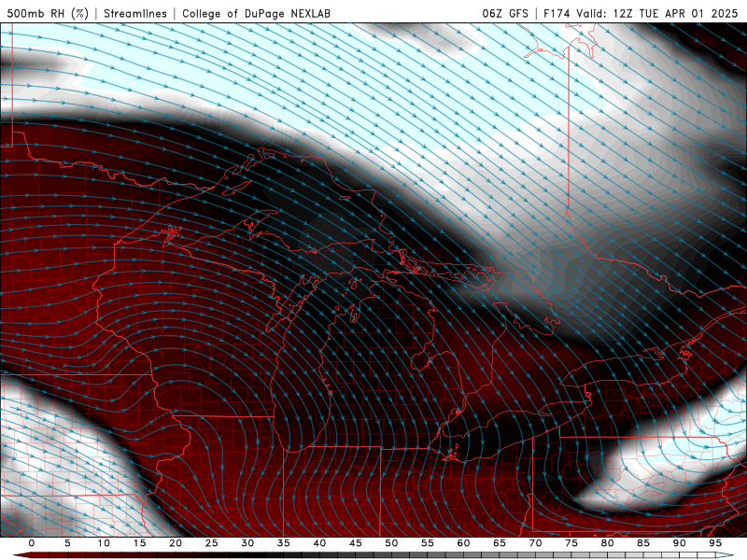The width and height of the screenshot is (747, 560).
Task: Click the colorbar value "50"
Action: 391,543
